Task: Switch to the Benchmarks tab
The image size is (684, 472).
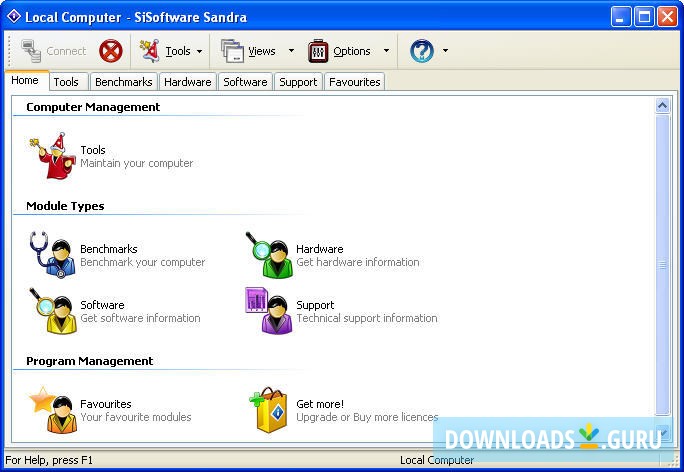Action: point(123,82)
